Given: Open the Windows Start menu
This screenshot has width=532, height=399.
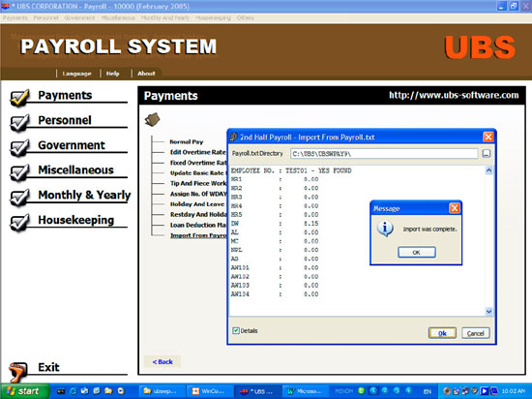Looking at the screenshot, I should [24, 391].
